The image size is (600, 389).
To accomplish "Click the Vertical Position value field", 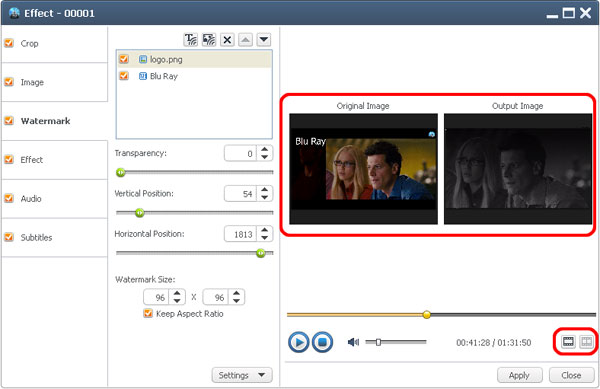I will click(240, 194).
